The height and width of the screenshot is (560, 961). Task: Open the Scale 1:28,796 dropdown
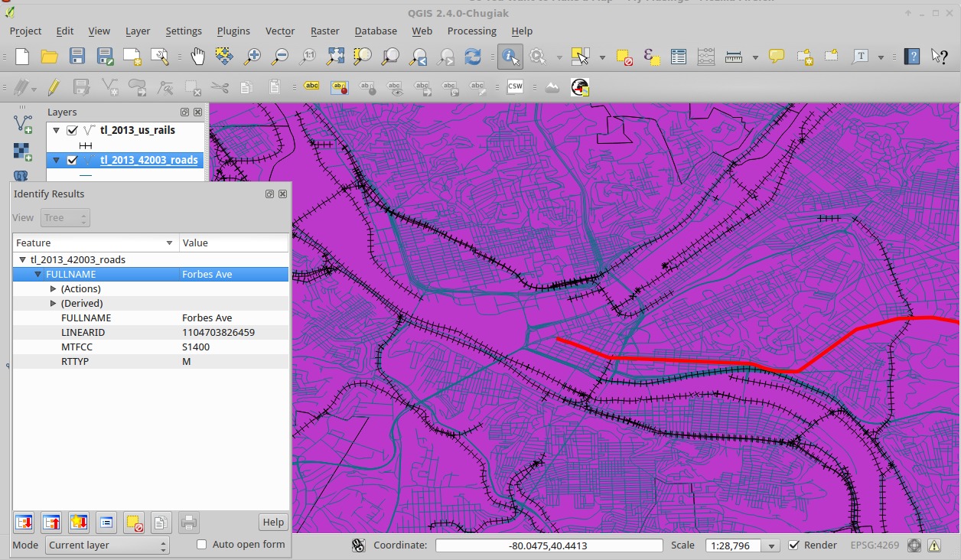(x=773, y=546)
